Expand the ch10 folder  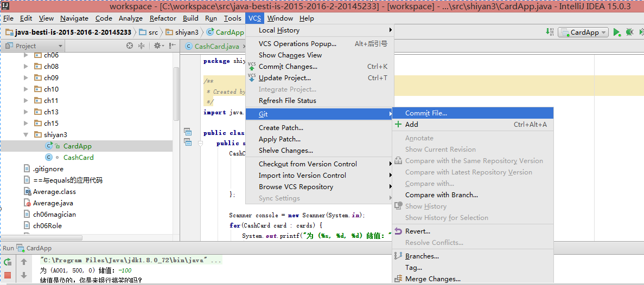point(26,89)
